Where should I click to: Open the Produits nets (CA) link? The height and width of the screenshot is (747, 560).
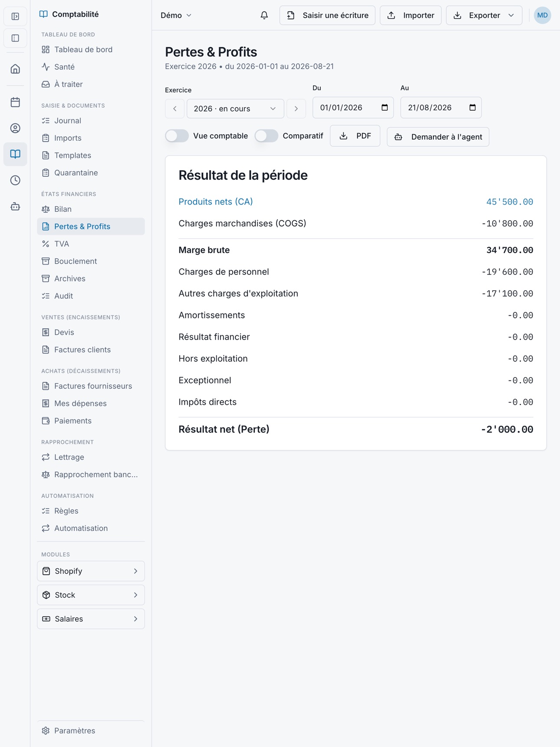tap(216, 202)
